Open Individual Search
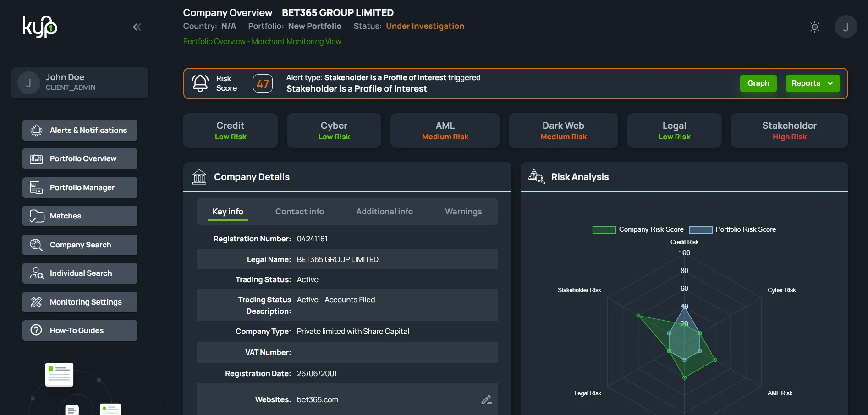 click(80, 273)
